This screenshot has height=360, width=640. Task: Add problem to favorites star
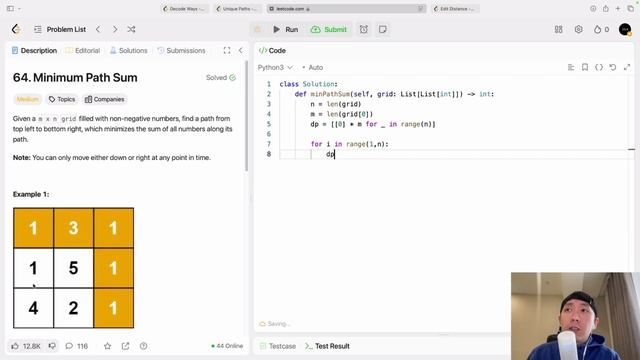pos(107,346)
